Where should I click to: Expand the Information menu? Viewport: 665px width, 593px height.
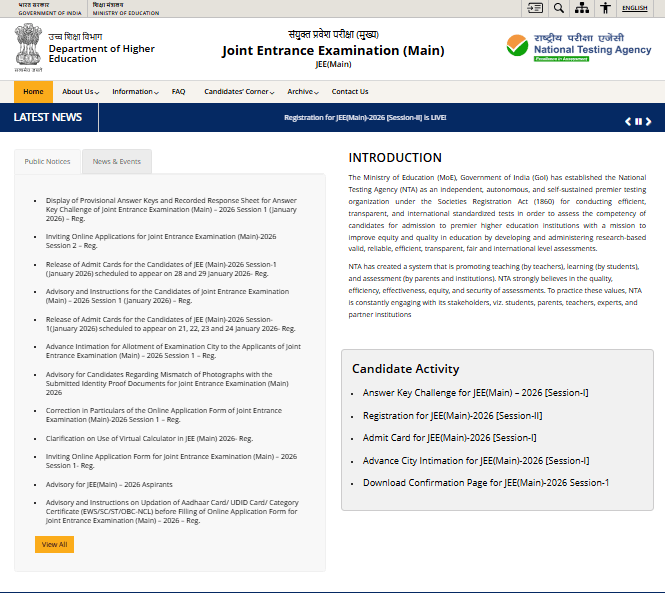[135, 92]
